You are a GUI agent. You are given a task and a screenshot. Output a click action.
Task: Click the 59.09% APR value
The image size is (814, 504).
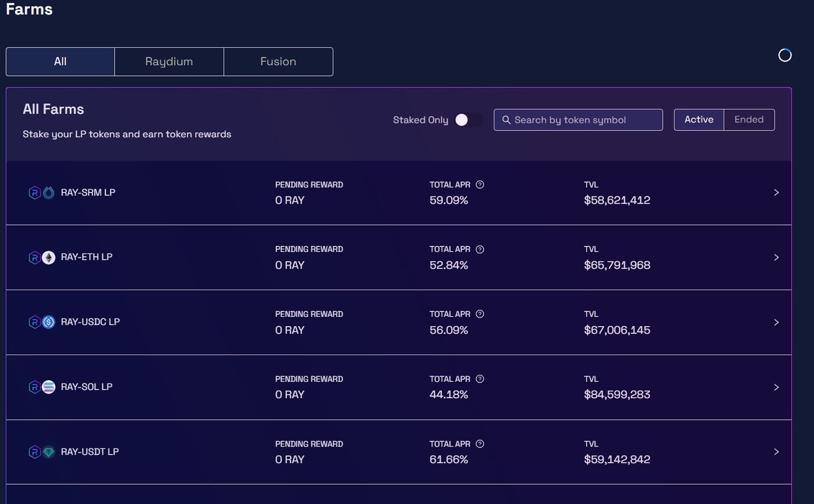pyautogui.click(x=449, y=200)
